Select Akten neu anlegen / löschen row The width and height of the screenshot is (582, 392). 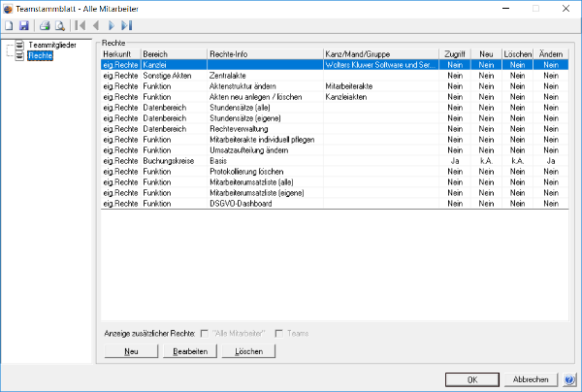point(335,97)
